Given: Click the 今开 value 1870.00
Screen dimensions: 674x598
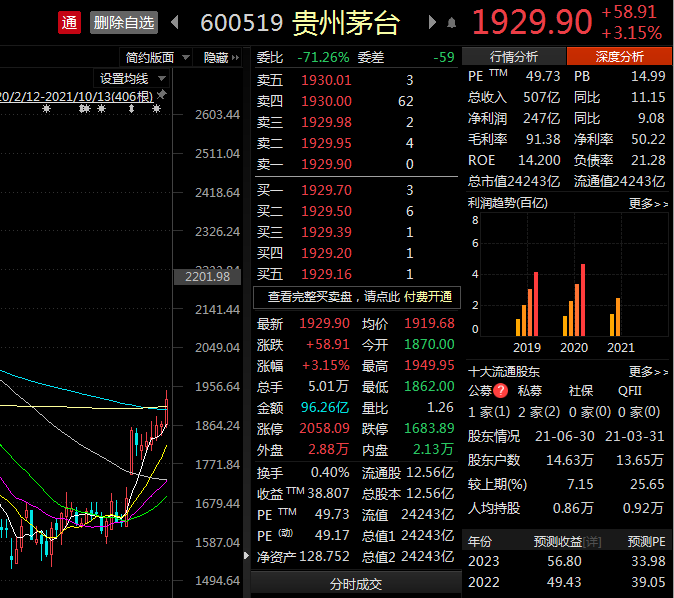Looking at the screenshot, I should click(x=429, y=344).
